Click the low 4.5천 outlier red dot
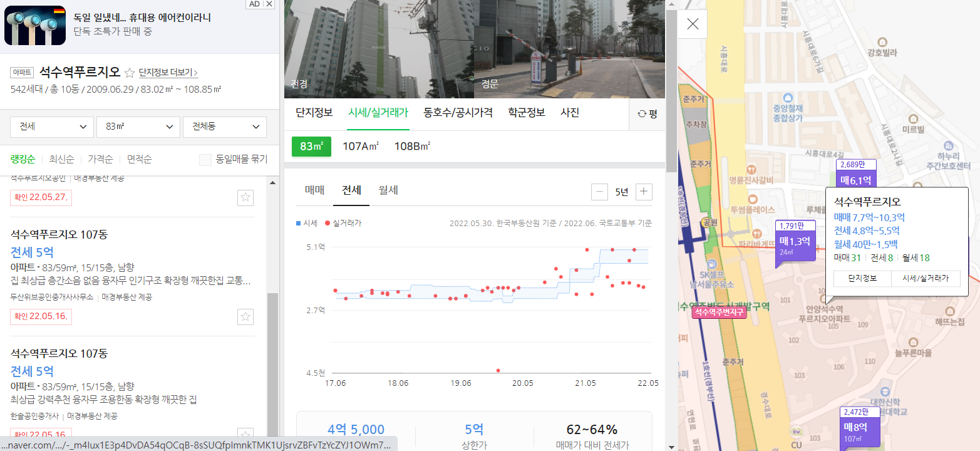980x451 pixels. (x=498, y=371)
